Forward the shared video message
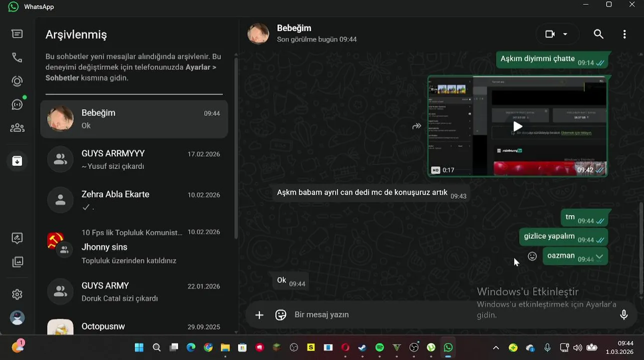This screenshot has height=360, width=644. click(x=416, y=126)
